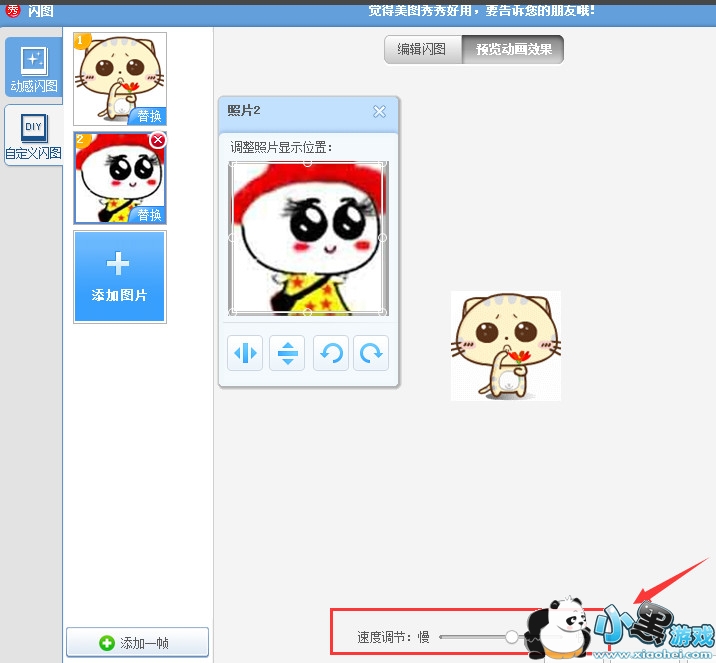This screenshot has height=663, width=716.
Task: Click the 添加一帧 add frame button
Action: pyautogui.click(x=137, y=642)
